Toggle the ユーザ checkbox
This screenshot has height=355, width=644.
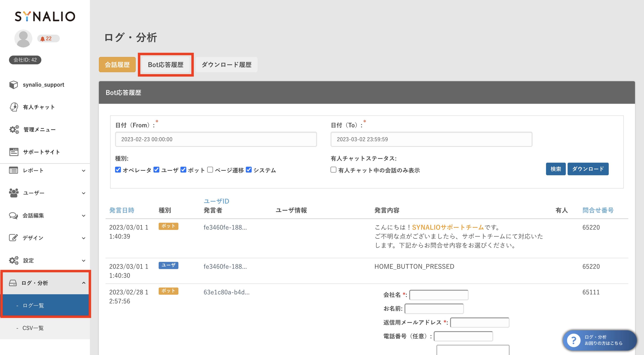[x=156, y=169]
